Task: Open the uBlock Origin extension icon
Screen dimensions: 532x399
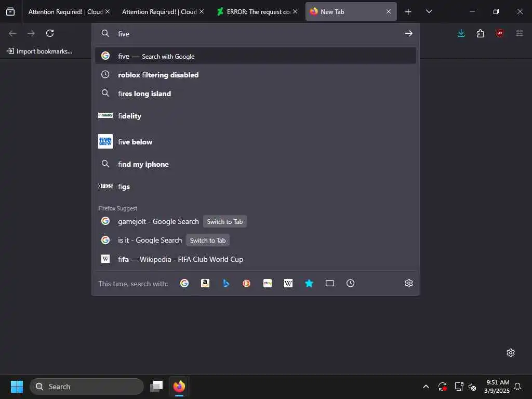Action: [x=499, y=33]
